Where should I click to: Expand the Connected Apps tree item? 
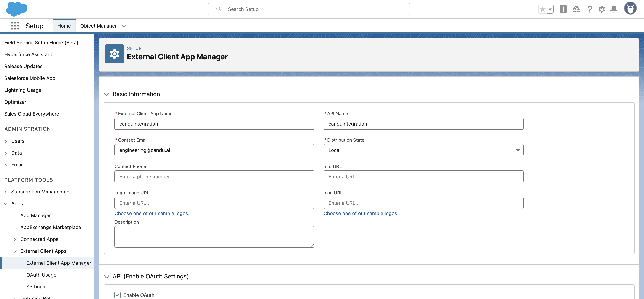pyautogui.click(x=15, y=239)
